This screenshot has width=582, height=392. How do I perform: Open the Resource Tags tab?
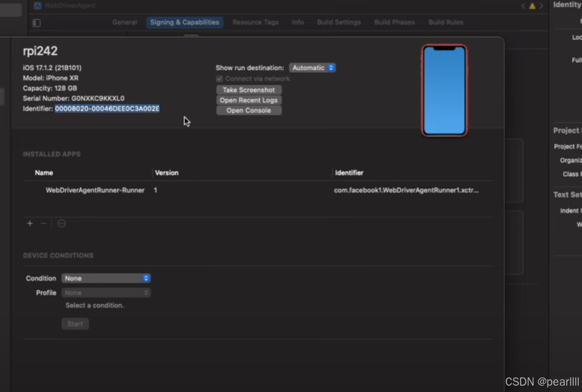(255, 22)
